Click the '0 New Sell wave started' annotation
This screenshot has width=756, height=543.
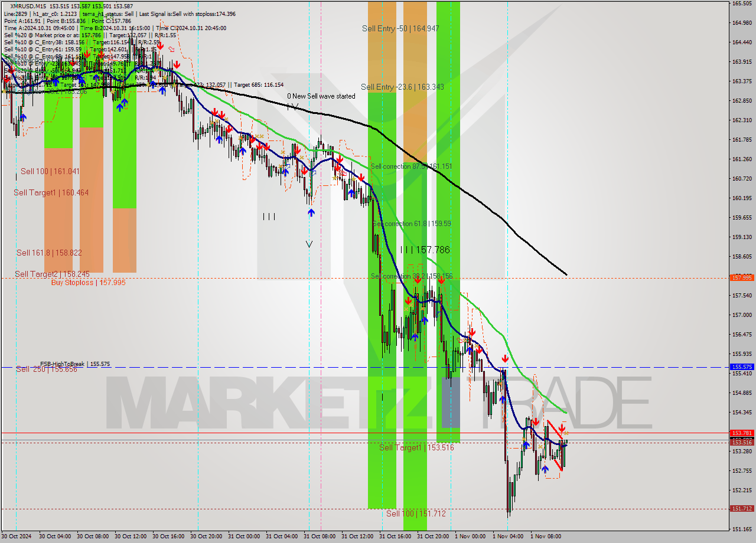321,96
